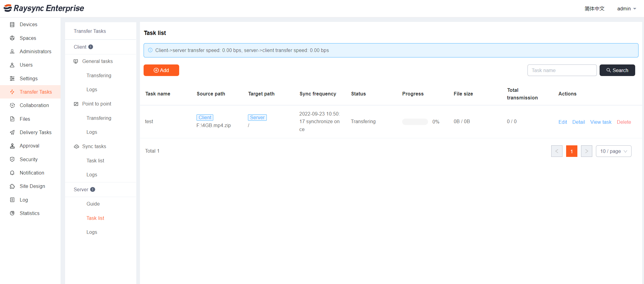Screen dimensions: 644x284
Task: Click the Delivery Tasks paper plane icon
Action: pos(12,132)
